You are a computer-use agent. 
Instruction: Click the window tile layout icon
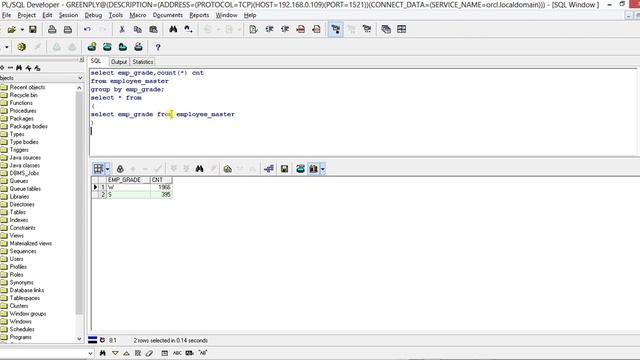[x=402, y=29]
